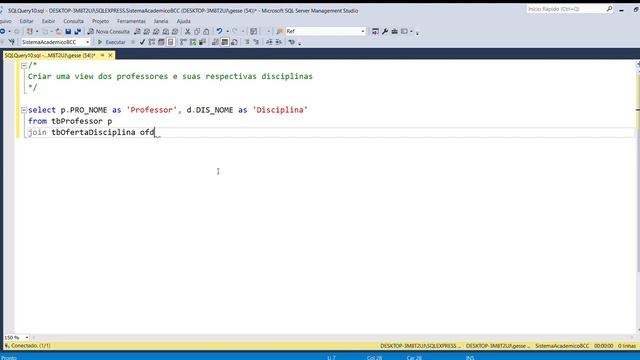This screenshot has width=640, height=360.
Task: Open the Ajuda menu
Action: pos(183,21)
